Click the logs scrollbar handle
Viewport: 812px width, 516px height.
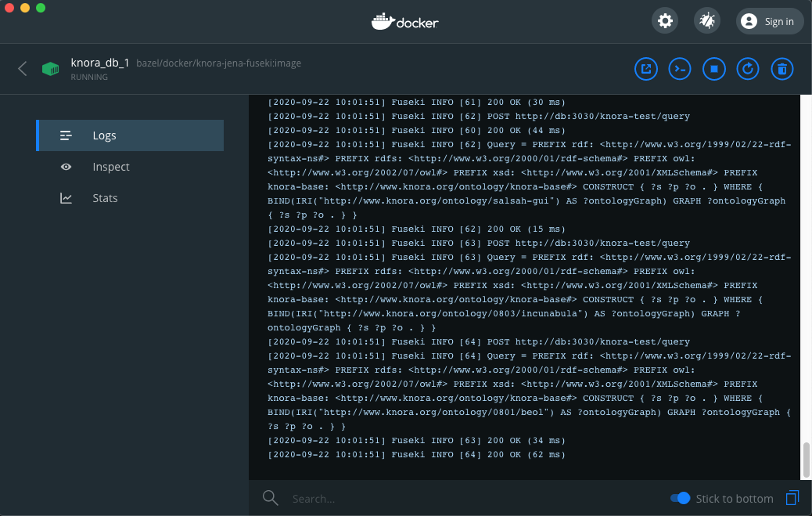[806, 459]
